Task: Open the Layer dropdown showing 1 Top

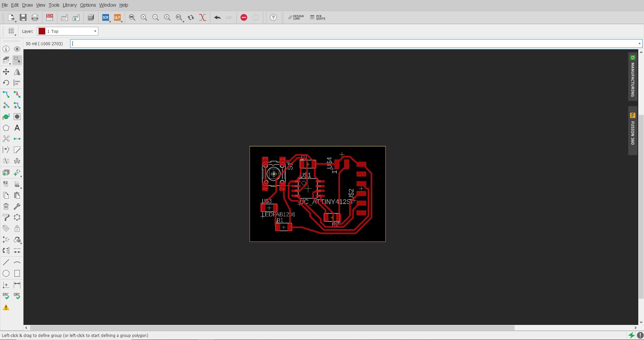Action: point(67,31)
